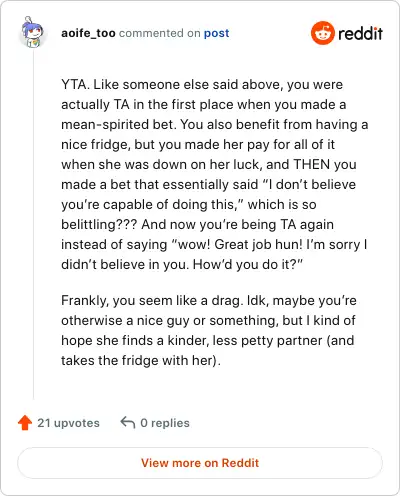Select the "View more on Reddit" button
The image size is (400, 496).
click(x=200, y=463)
